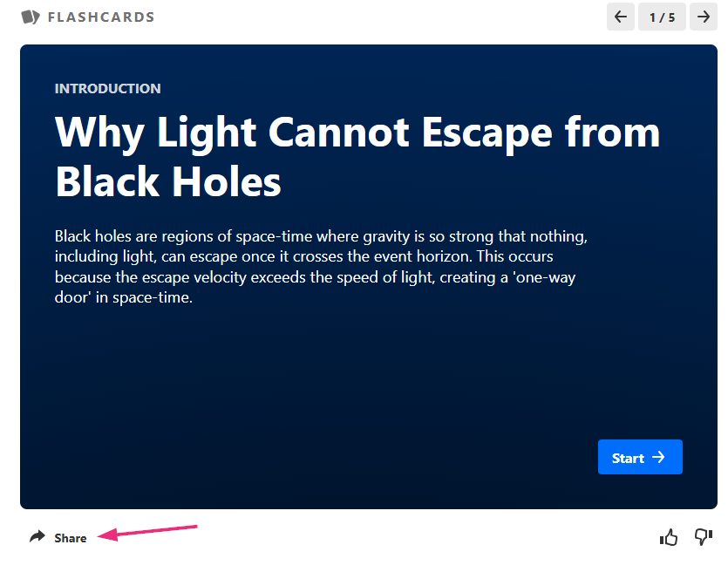Click the paragraph starting "Black holes are regions"
728x572 pixels.
pos(322,267)
